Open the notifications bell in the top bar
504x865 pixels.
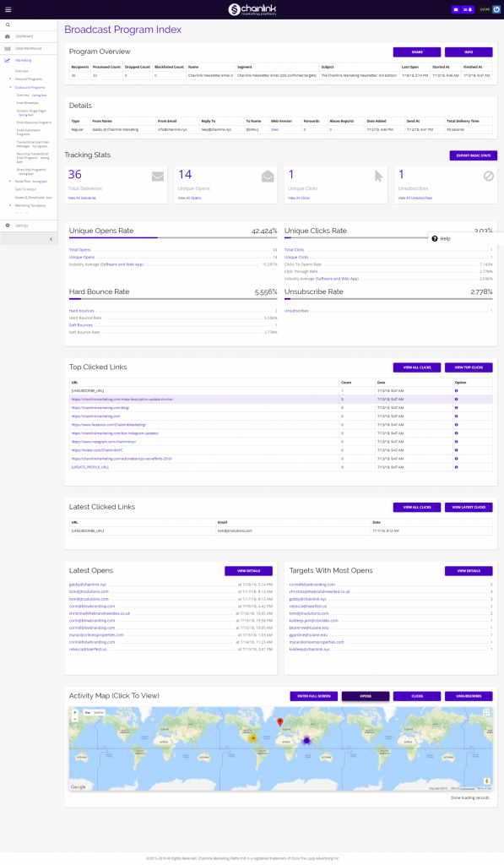[x=468, y=9]
